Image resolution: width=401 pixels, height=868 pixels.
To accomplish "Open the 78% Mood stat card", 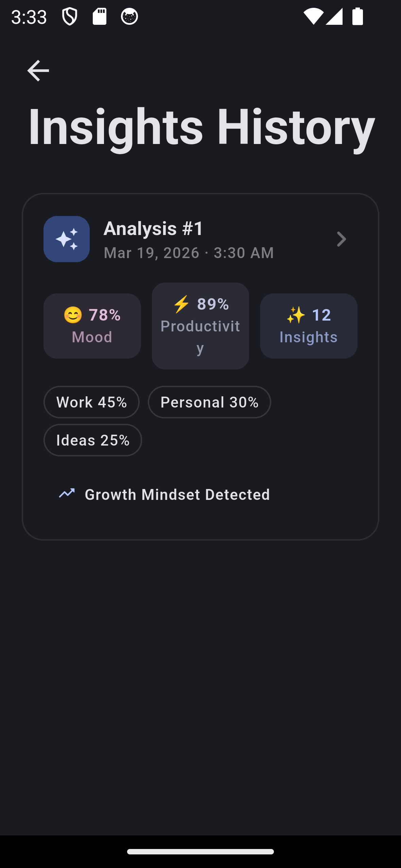I will 92,326.
